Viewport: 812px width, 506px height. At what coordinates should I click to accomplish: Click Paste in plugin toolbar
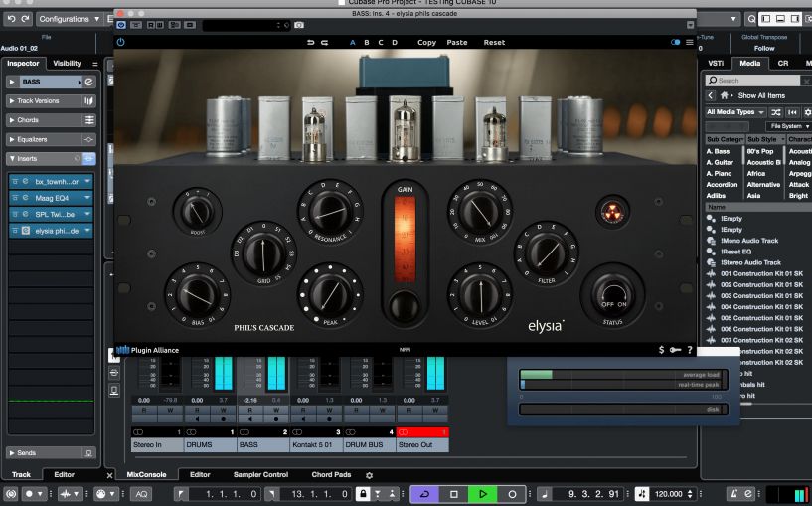click(457, 43)
